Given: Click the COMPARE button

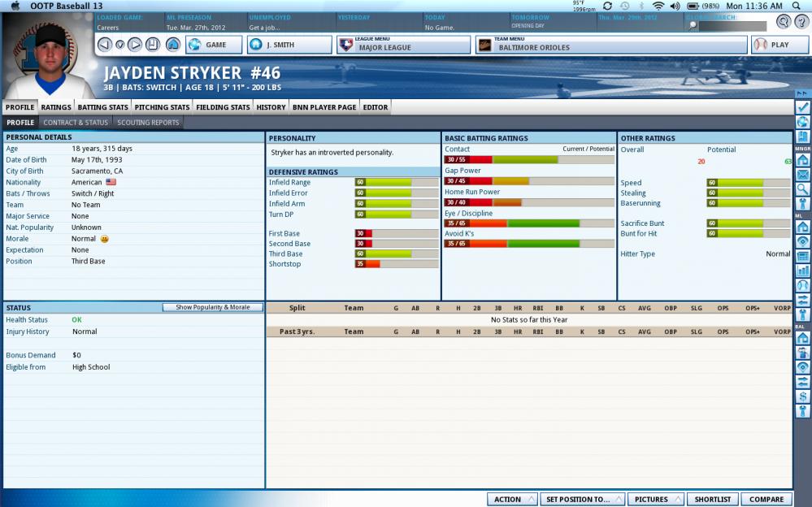Looking at the screenshot, I should [766, 499].
